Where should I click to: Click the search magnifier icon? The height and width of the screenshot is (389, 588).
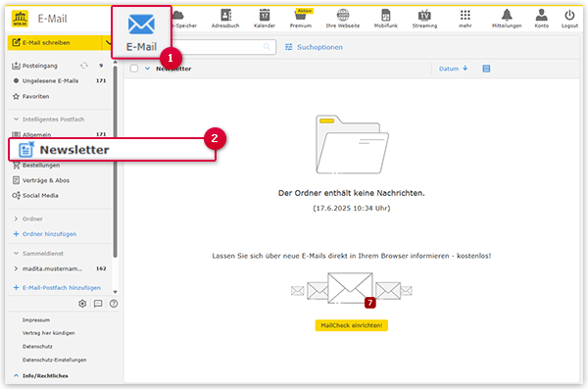click(267, 47)
